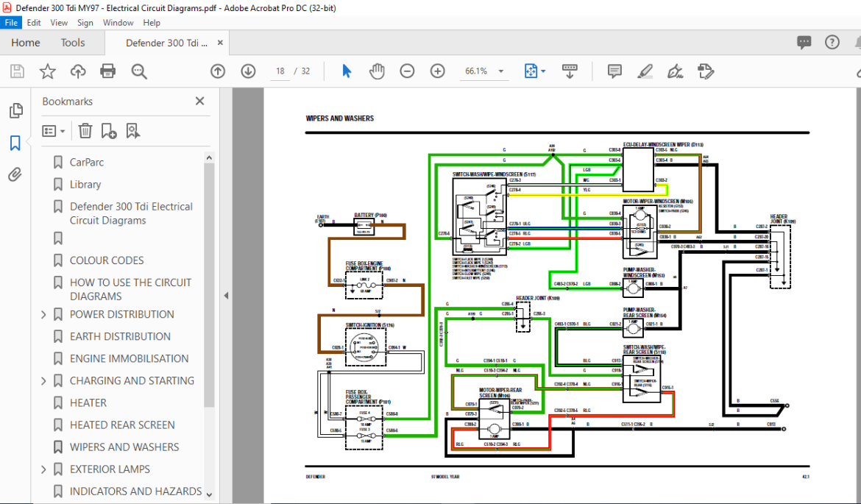Open the Sign menu
861x504 pixels.
tap(85, 23)
